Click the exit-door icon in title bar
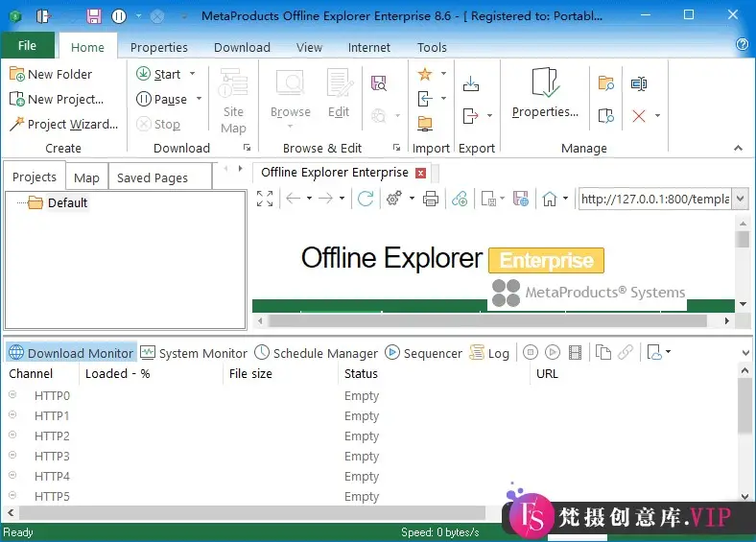 pos(43,16)
